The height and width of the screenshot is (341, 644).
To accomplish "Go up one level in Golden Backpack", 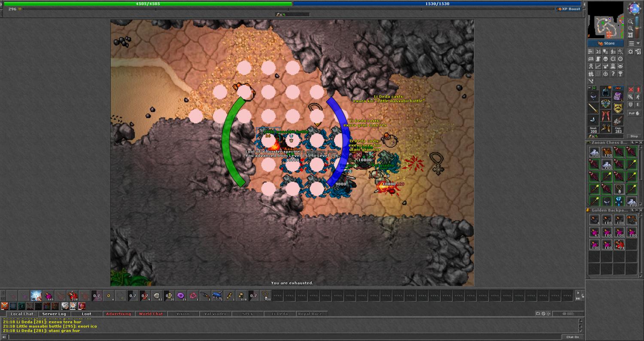I will (633, 210).
